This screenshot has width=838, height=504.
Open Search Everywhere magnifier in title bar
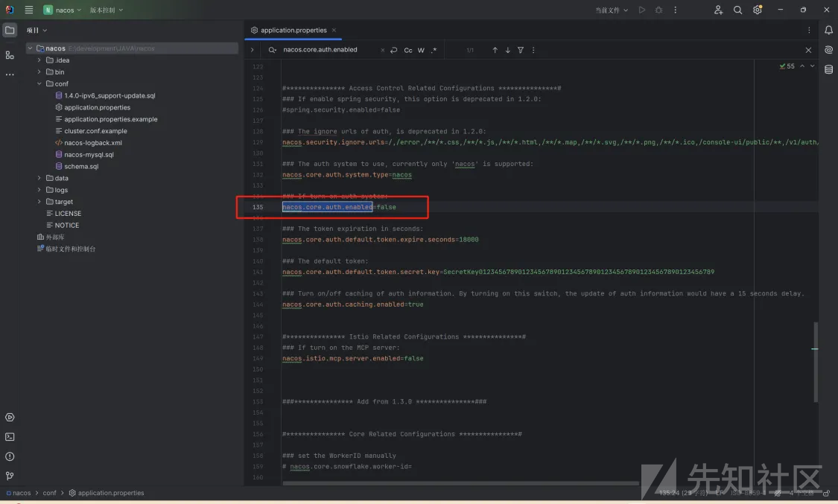click(x=737, y=10)
